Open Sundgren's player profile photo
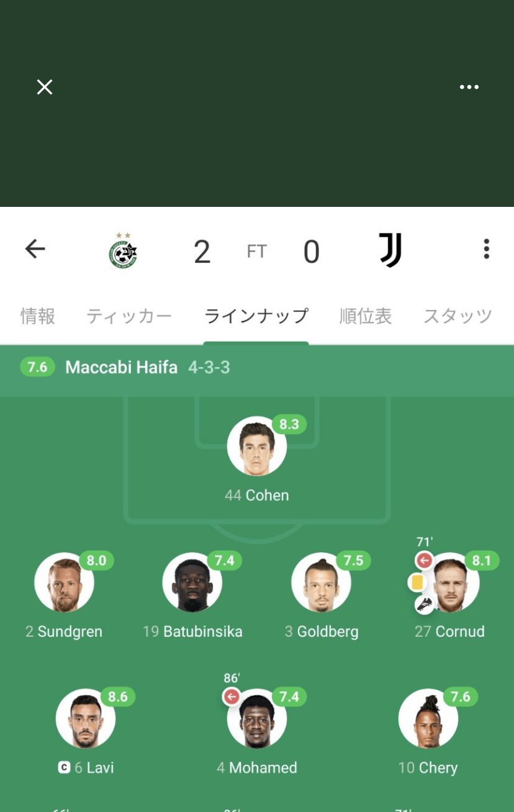Screen dimensions: 514x812 [65, 583]
